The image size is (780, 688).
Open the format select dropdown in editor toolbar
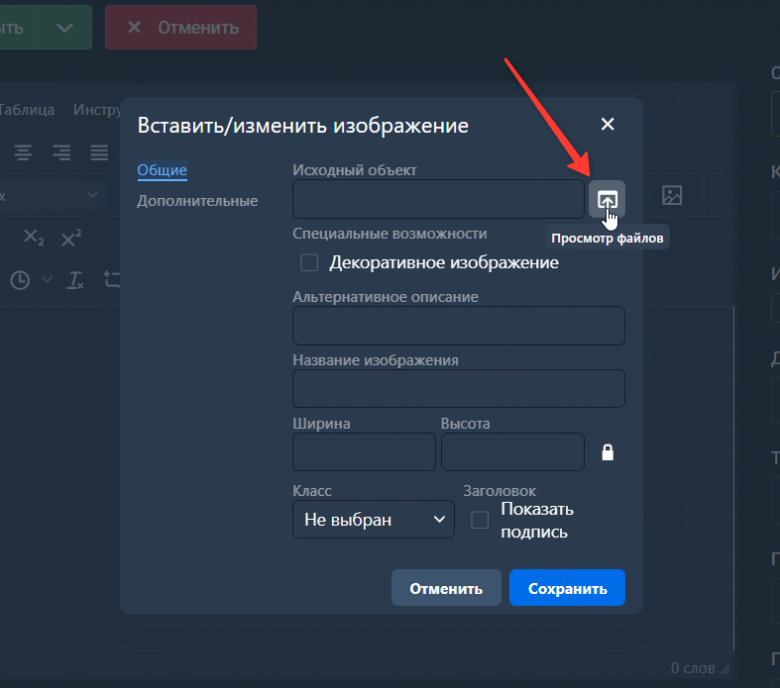pos(53,195)
